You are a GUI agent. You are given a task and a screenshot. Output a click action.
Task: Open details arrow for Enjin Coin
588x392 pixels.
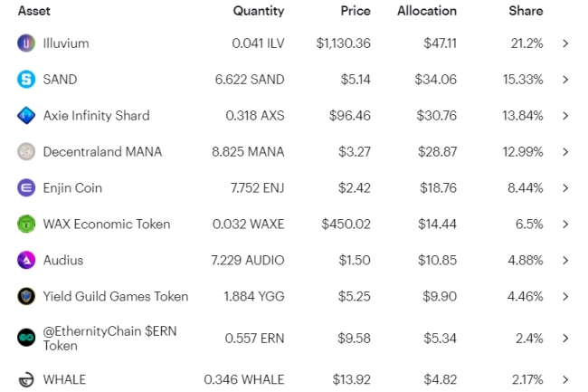pos(565,188)
